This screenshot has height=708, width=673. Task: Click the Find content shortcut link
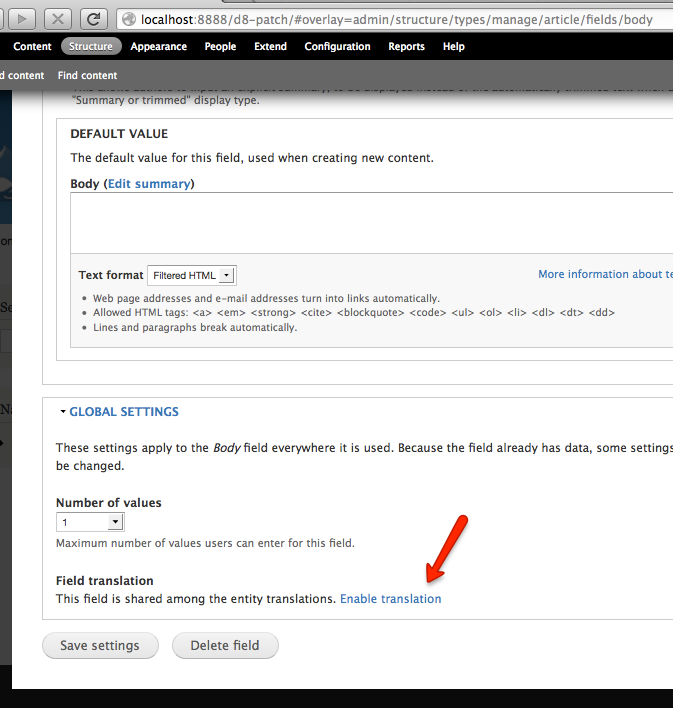(87, 75)
